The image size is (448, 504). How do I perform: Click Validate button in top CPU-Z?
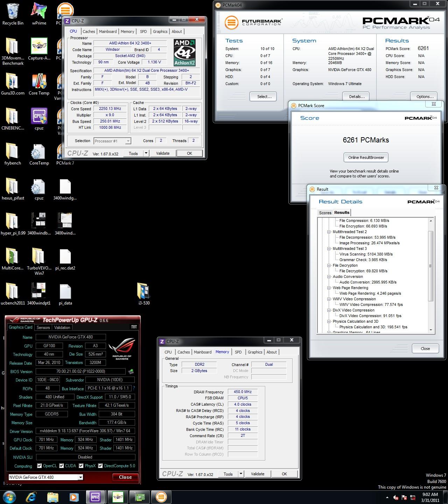tap(163, 153)
